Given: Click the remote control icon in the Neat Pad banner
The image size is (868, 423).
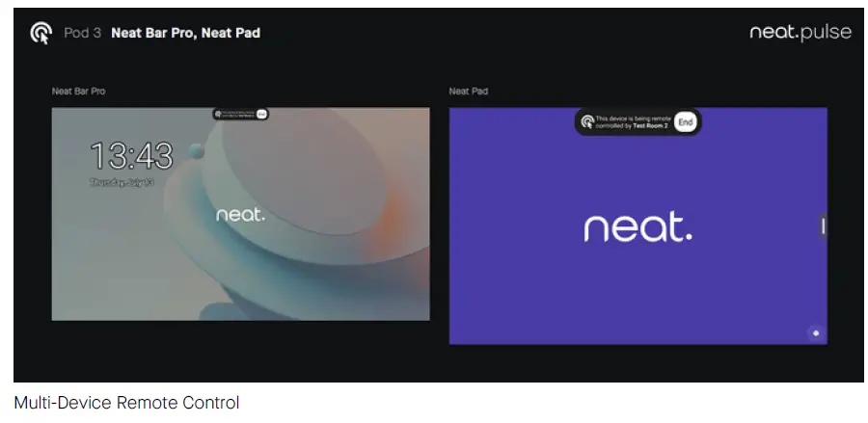Looking at the screenshot, I should coord(587,122).
